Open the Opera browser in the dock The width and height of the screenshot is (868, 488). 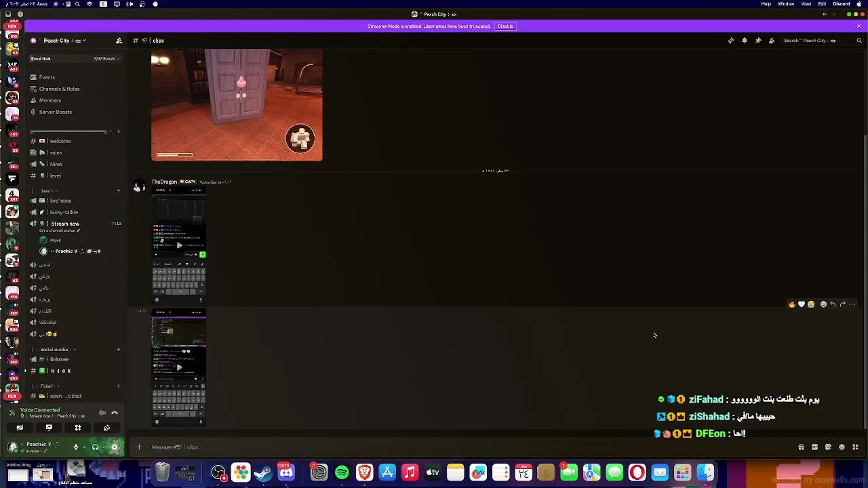(x=637, y=472)
